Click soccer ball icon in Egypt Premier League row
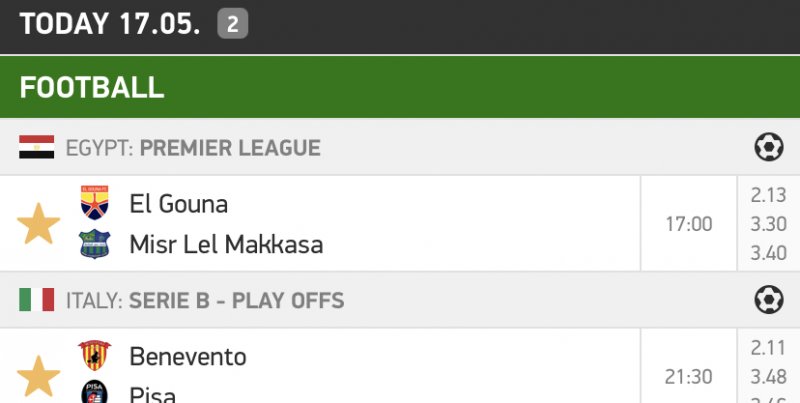Image resolution: width=800 pixels, height=403 pixels. (768, 148)
